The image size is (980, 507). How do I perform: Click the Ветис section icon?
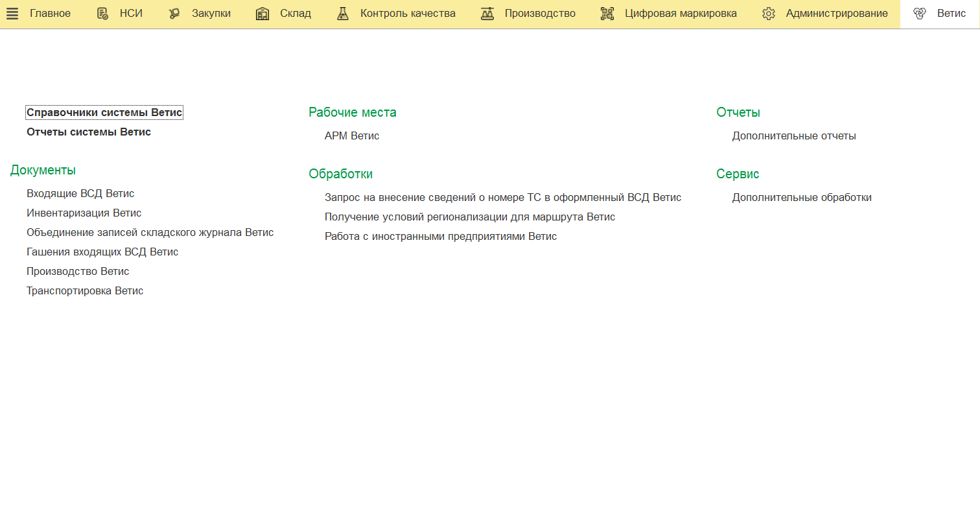[x=919, y=14]
